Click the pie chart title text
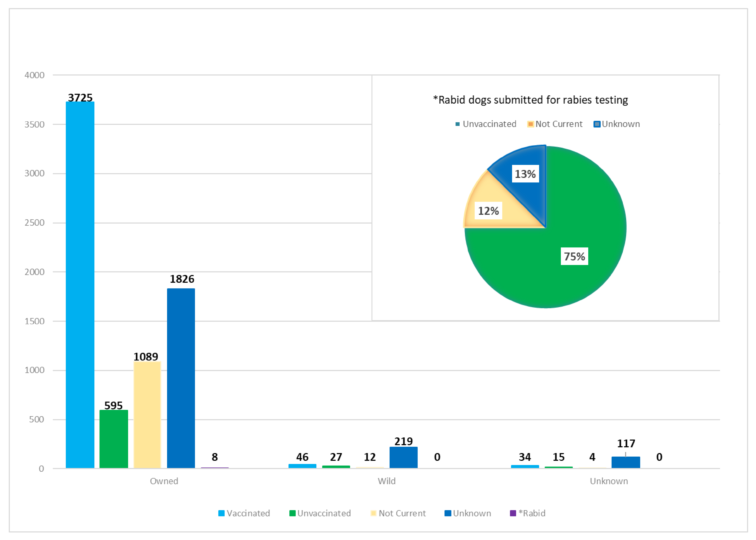Screen dimensions: 756x540 [530, 100]
